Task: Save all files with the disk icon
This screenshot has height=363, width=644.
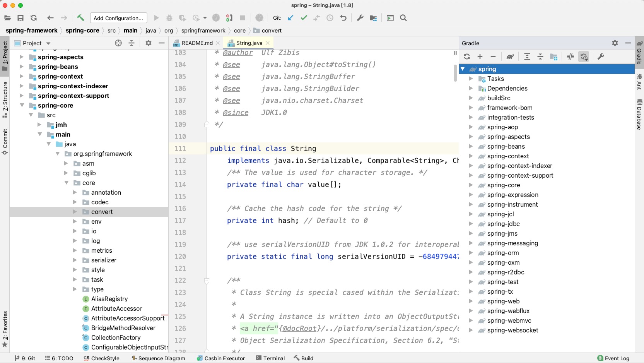Action: point(20,18)
